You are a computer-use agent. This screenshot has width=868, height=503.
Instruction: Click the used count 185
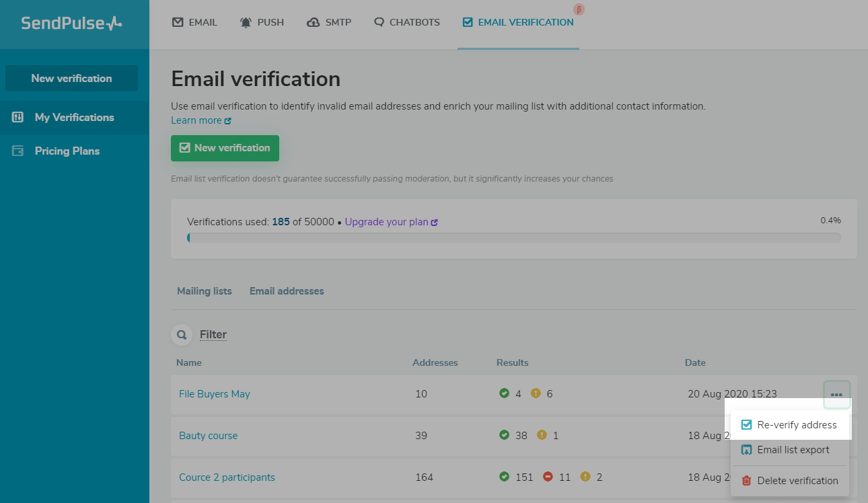281,222
